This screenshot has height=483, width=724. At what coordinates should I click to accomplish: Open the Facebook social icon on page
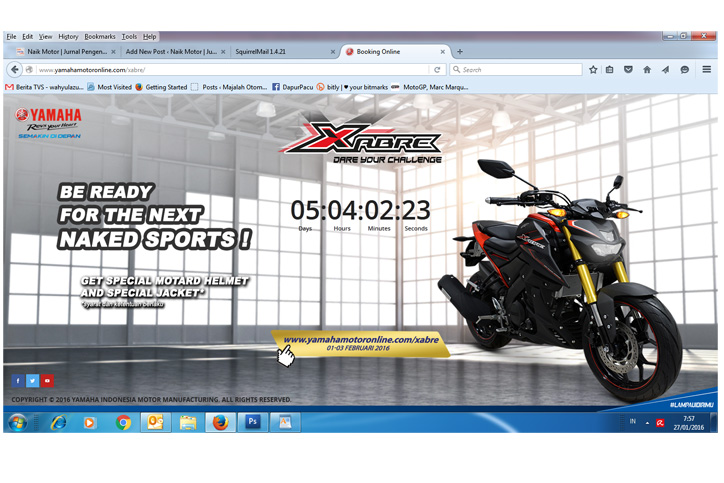coord(18,380)
